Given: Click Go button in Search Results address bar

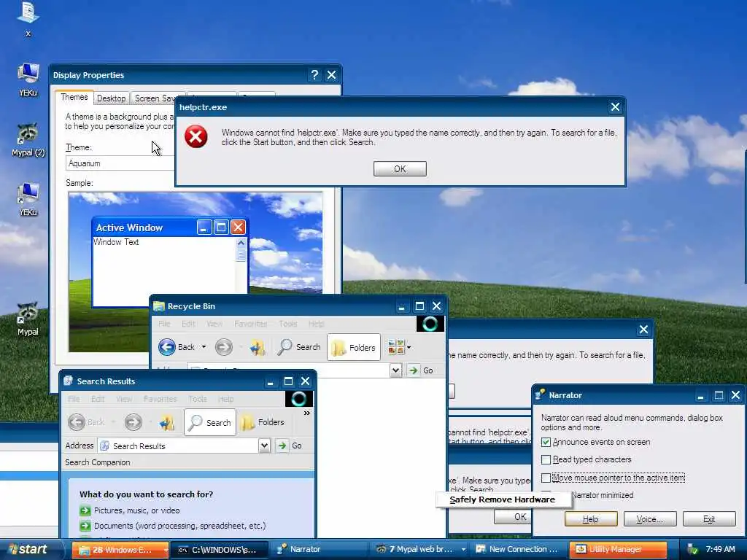Looking at the screenshot, I should coord(289,446).
